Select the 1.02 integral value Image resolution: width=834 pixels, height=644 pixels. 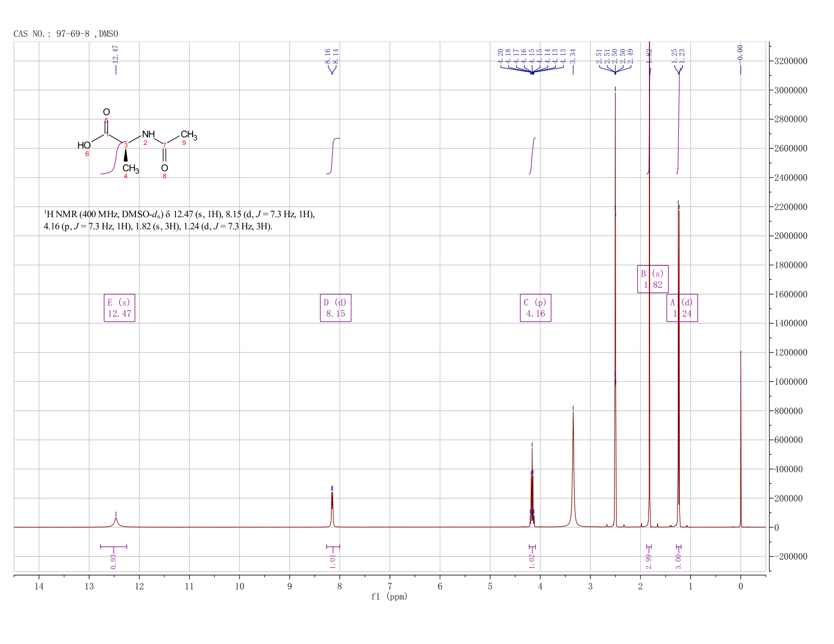point(532,561)
